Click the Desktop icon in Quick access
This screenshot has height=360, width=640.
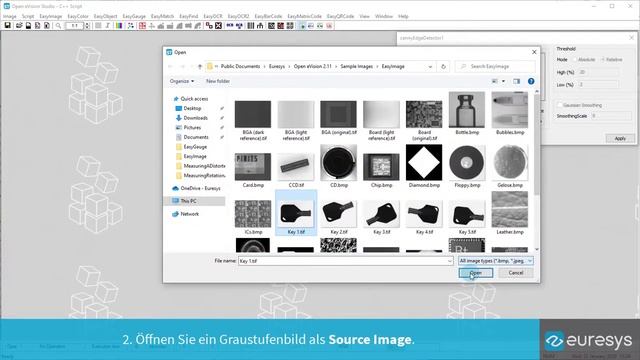point(178,109)
